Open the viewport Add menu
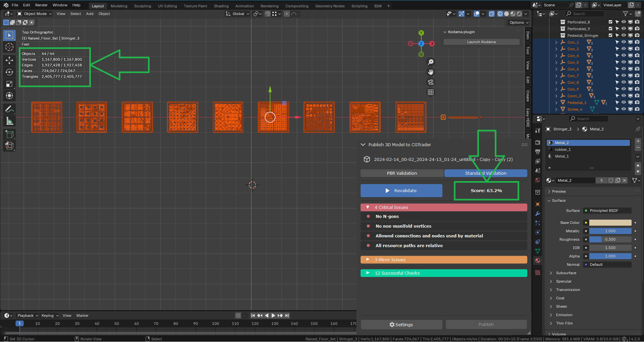The image size is (644, 342). [x=90, y=14]
